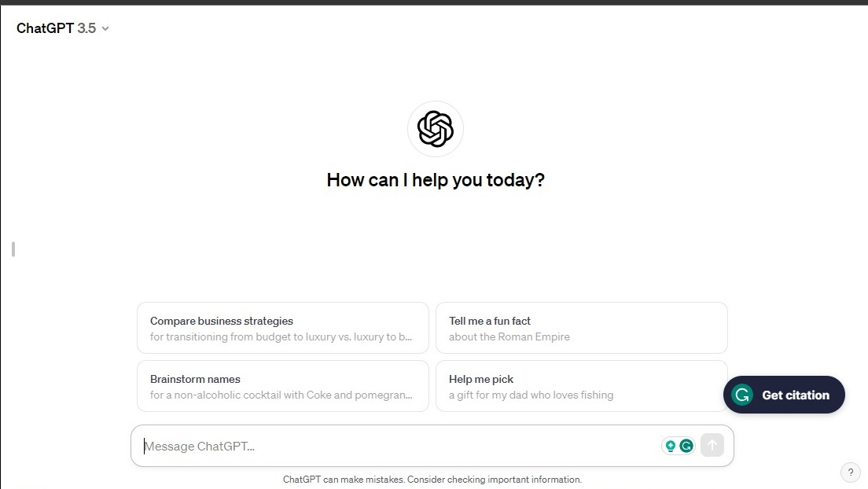The image size is (868, 489).
Task: Click the Grammarly logo on Get citation
Action: pos(741,395)
